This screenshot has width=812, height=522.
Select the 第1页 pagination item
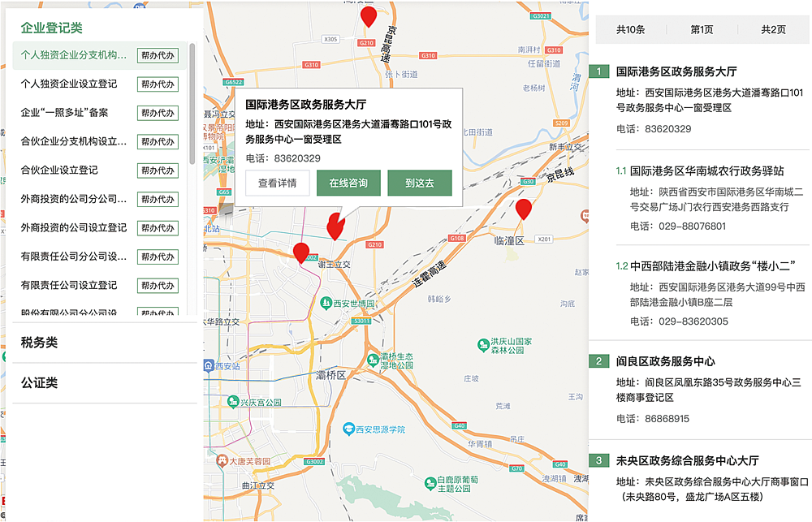[x=702, y=30]
